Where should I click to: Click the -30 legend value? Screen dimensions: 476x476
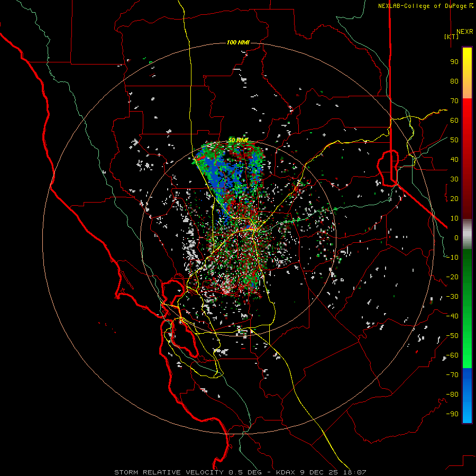(x=452, y=297)
